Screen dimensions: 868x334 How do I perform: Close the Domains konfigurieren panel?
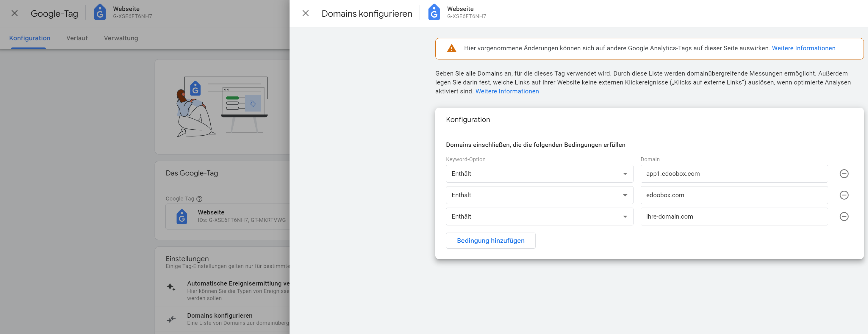click(305, 13)
